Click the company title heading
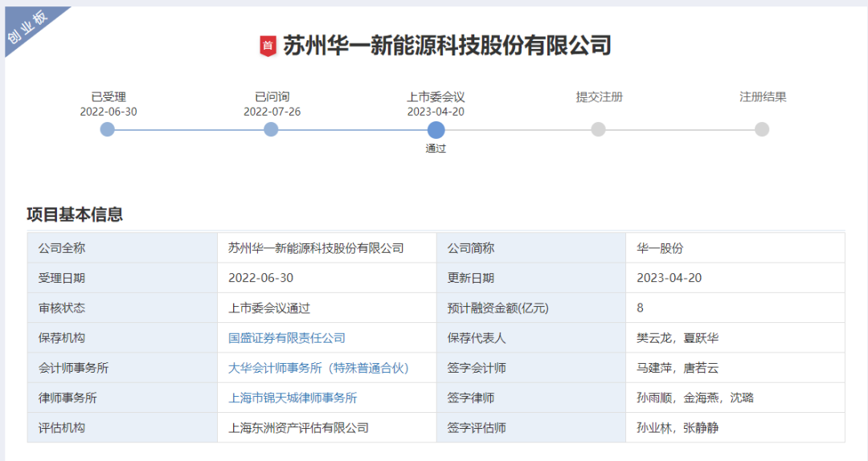 447,46
